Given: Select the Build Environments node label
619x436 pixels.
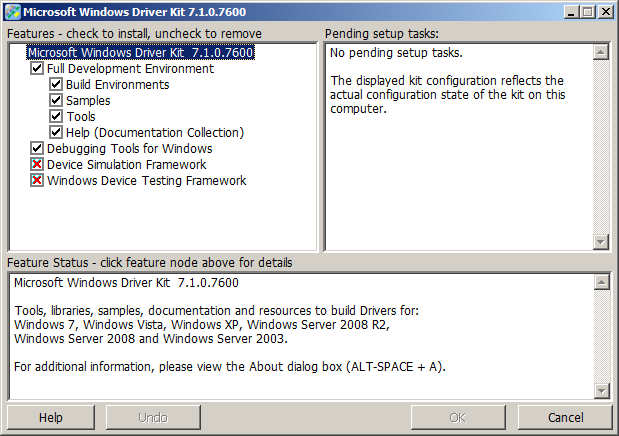Looking at the screenshot, I should 118,85.
